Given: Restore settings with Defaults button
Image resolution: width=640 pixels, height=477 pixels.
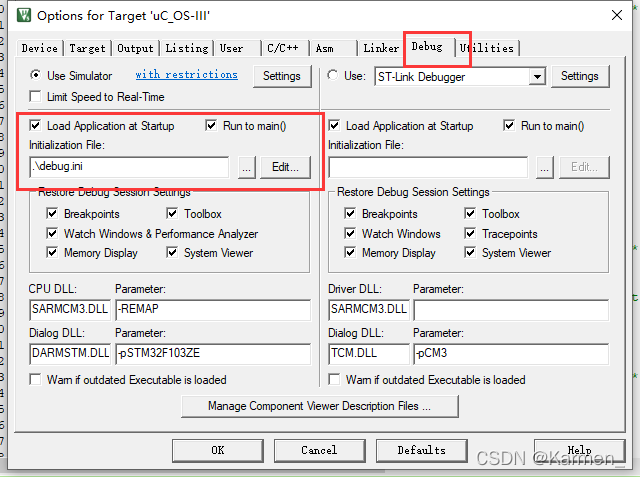Looking at the screenshot, I should pos(422,450).
